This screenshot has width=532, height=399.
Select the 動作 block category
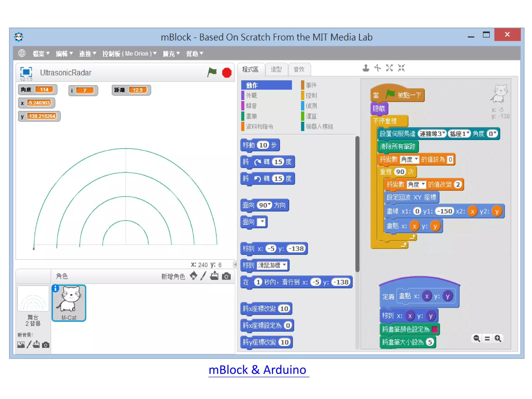coord(267,85)
